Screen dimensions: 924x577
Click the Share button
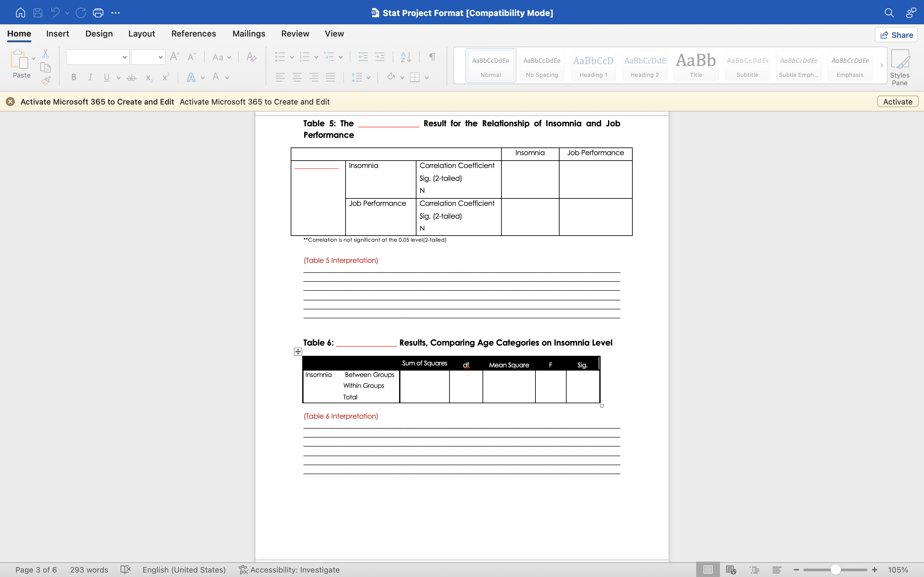896,34
